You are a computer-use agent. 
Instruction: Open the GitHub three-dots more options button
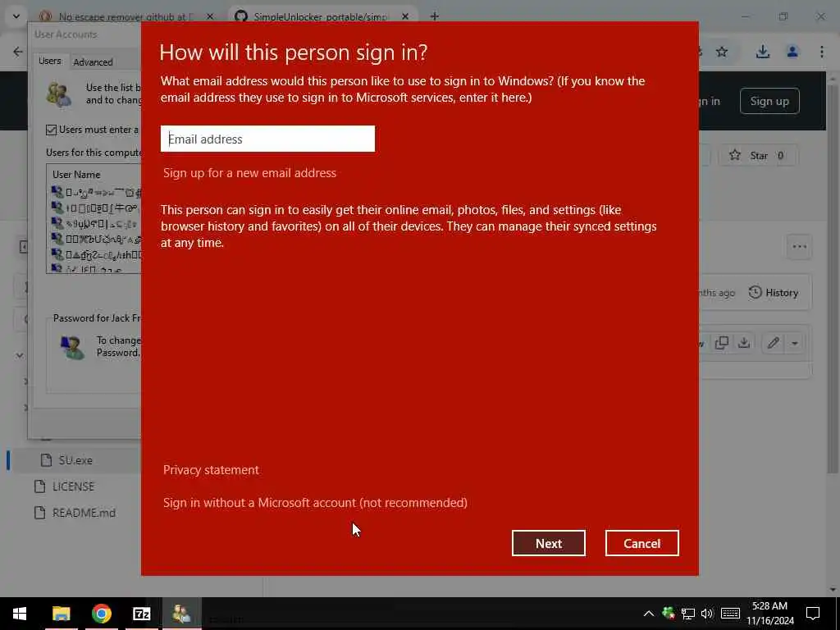(x=799, y=246)
